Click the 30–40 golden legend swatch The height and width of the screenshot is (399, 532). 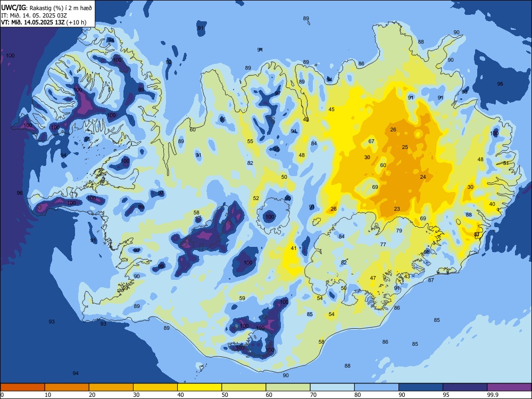tap(155, 387)
